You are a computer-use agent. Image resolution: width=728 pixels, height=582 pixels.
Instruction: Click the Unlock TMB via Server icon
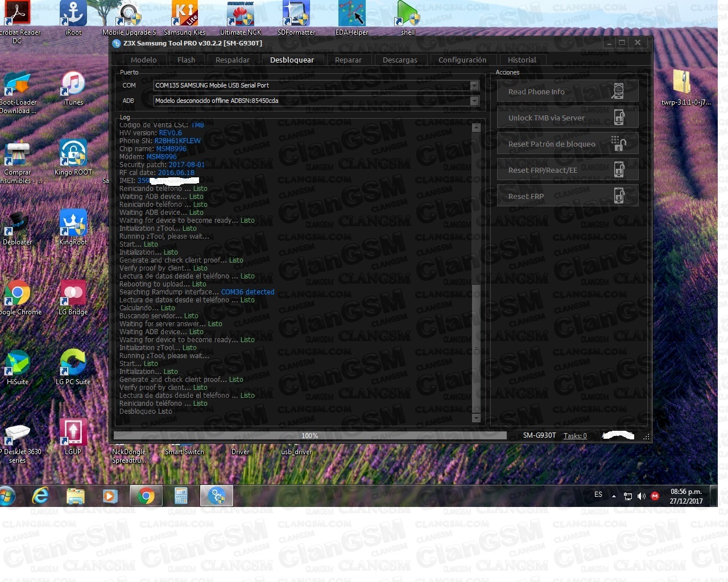click(x=619, y=118)
